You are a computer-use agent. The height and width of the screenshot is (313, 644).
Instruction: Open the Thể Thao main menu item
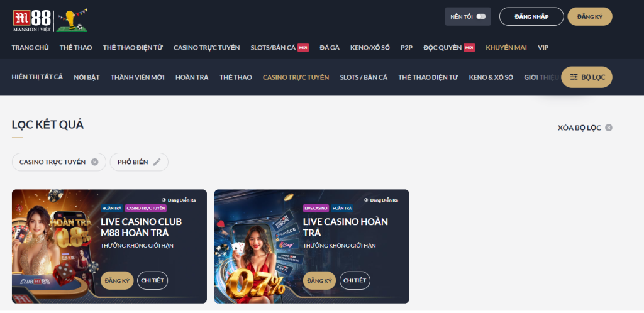pos(76,48)
